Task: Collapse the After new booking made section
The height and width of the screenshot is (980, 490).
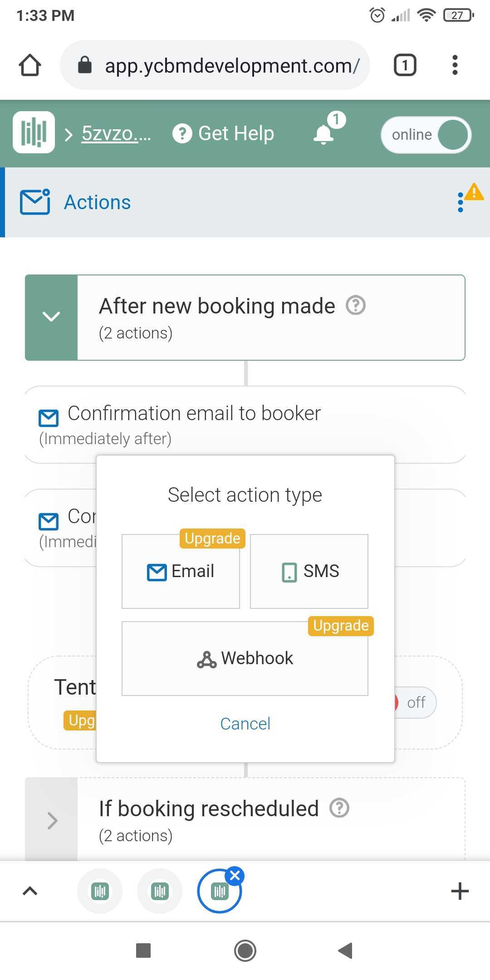Action: click(x=51, y=317)
